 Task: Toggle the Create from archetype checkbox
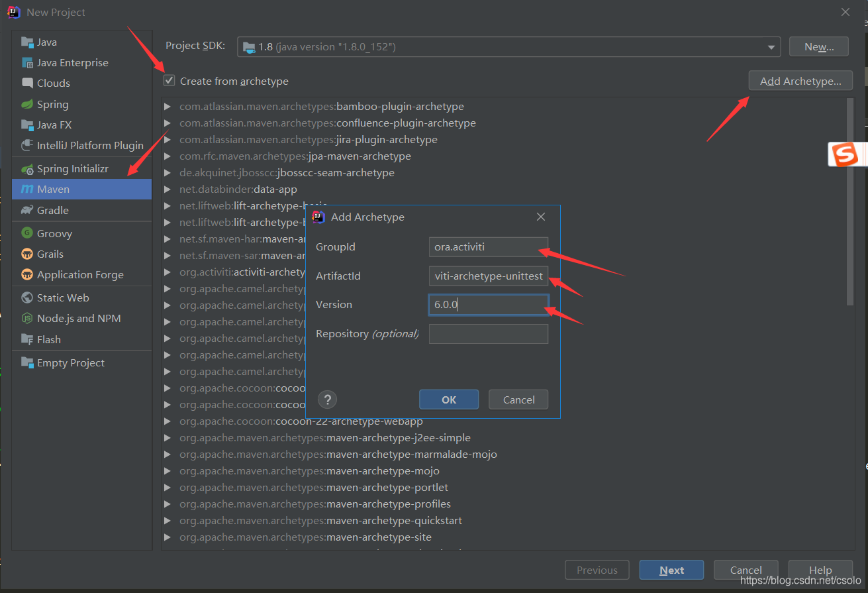pos(169,81)
